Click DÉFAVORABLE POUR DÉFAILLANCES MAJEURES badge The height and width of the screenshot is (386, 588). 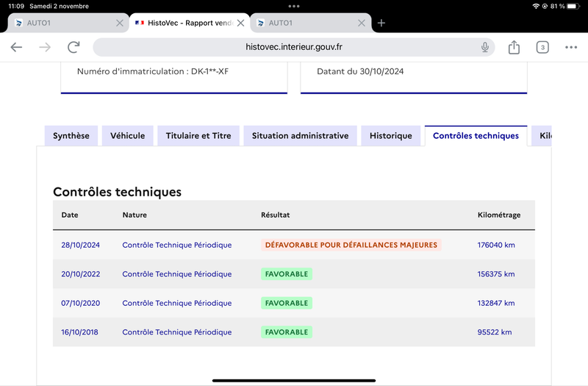point(351,245)
